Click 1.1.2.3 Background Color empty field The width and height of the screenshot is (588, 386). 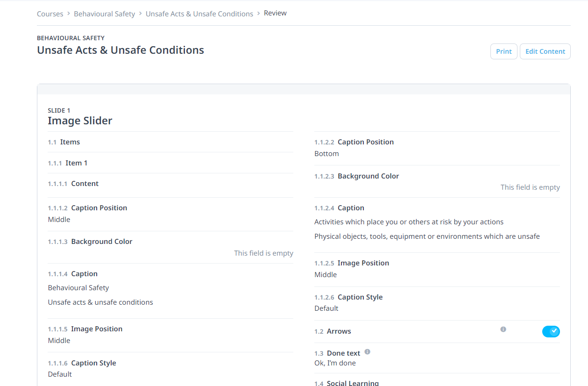(530, 187)
